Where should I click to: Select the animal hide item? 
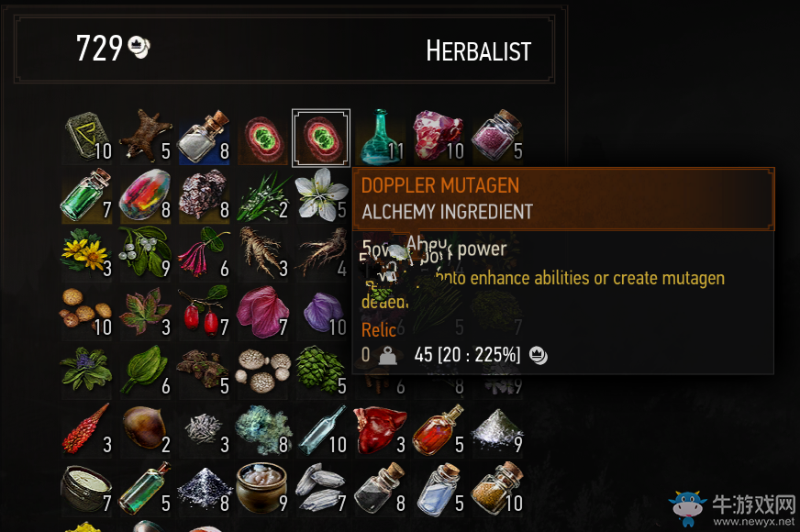pyautogui.click(x=146, y=138)
